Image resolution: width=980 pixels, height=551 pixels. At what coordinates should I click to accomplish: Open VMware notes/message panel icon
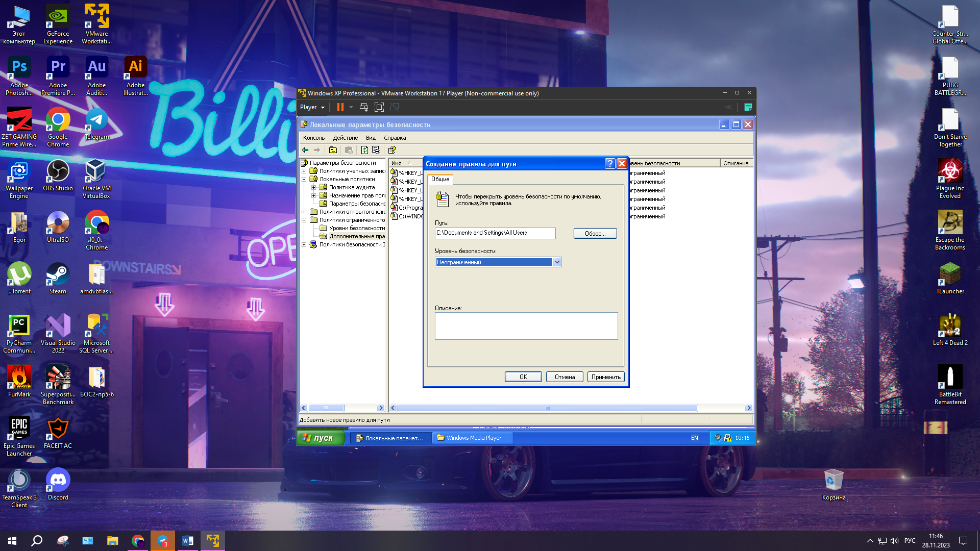tap(748, 107)
